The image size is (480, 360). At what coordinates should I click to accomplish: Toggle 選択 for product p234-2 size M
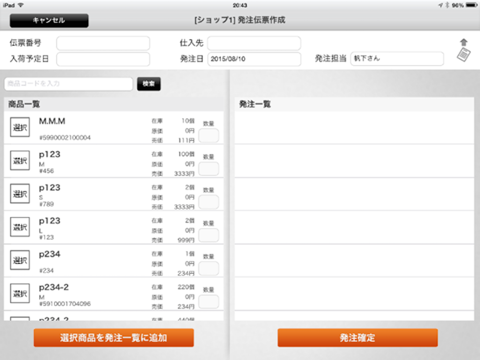tap(20, 293)
